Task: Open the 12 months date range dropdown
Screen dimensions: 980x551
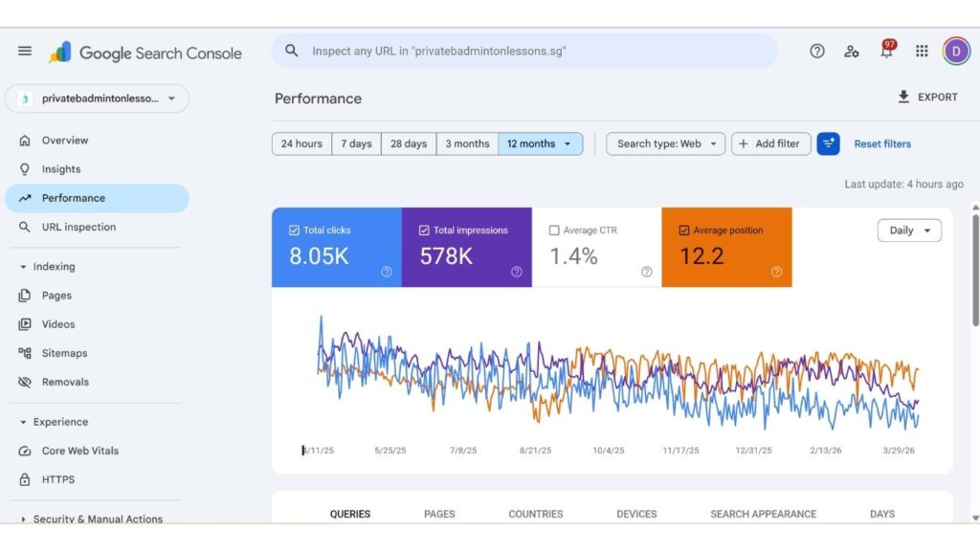Action: [540, 143]
